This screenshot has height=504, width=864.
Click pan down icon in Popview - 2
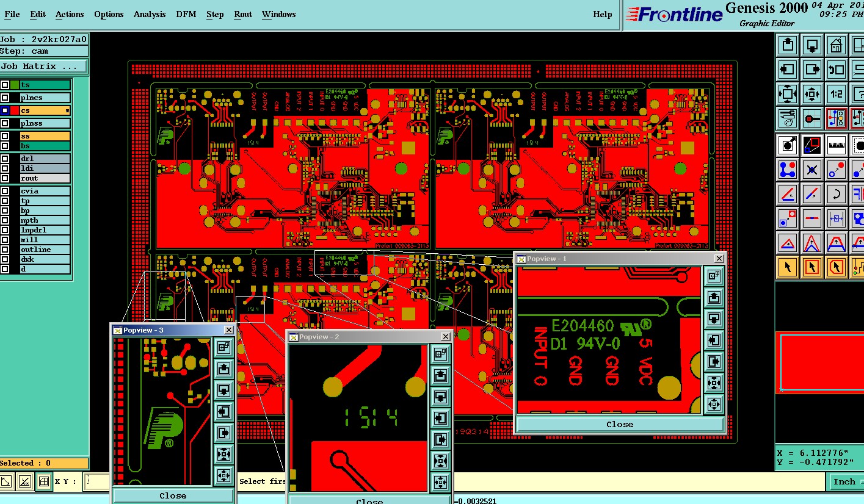click(440, 397)
